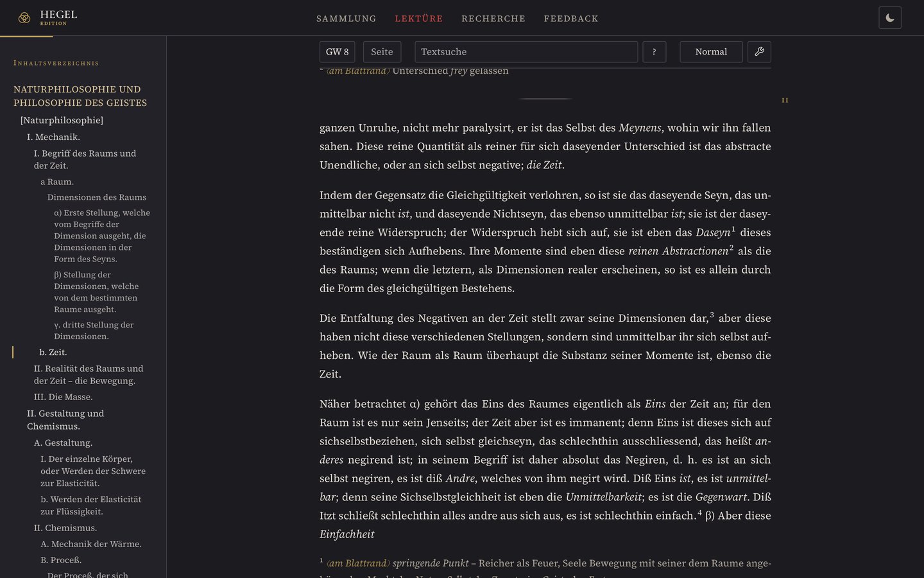
Task: Open I. Der einzelne Körper entry
Action: (93, 471)
